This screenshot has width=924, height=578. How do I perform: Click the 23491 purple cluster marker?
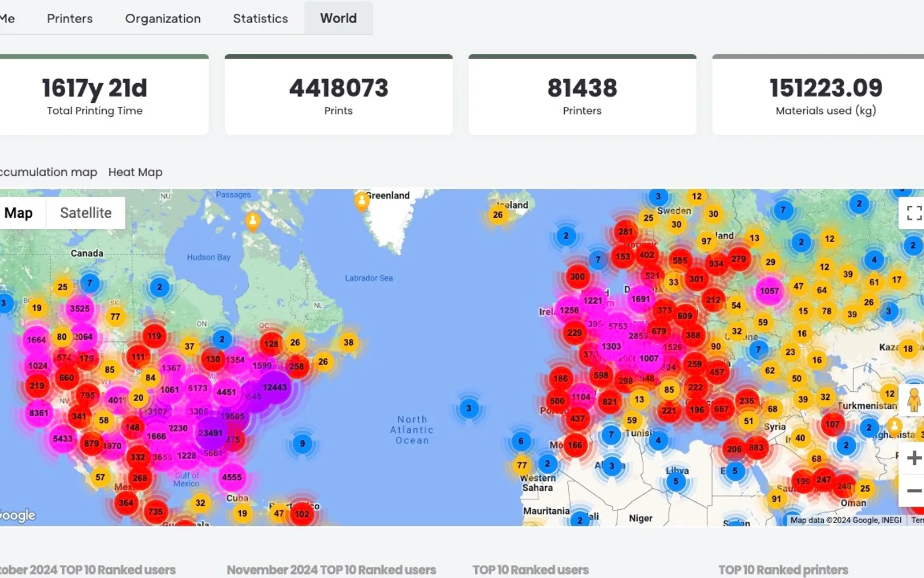point(210,433)
